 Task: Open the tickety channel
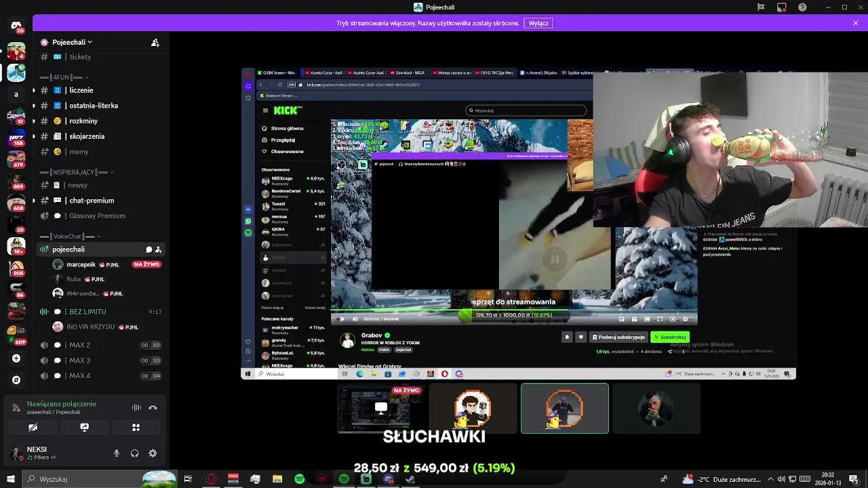coord(100,57)
